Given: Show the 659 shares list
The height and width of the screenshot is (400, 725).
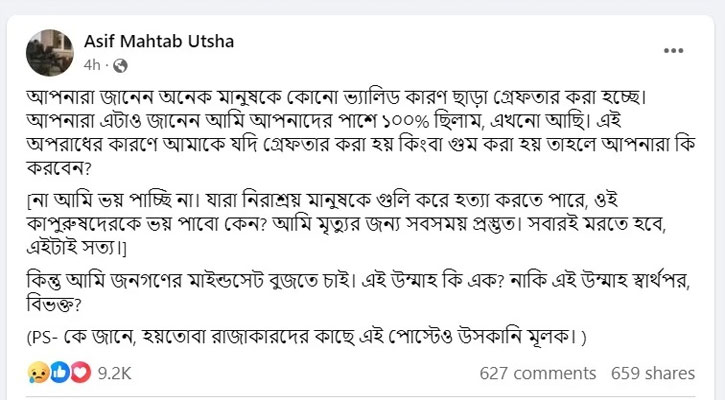Looking at the screenshot, I should click(653, 373).
